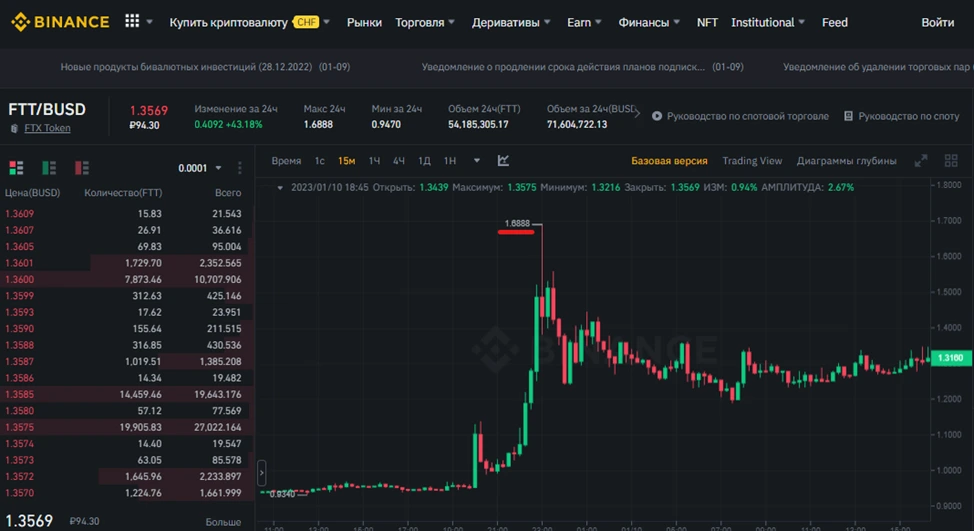Click last price 1.3569 below order book

tap(29, 520)
